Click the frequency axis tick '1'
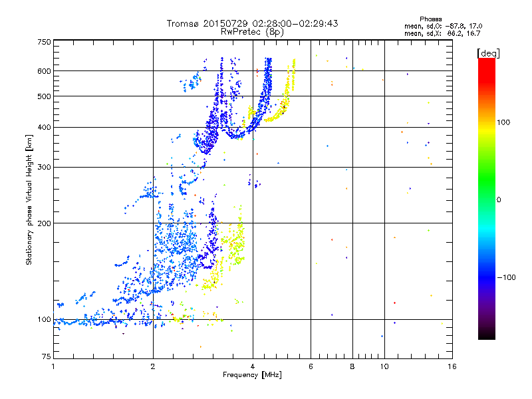Image resolution: width=532 pixels, height=399 pixels. [53, 366]
